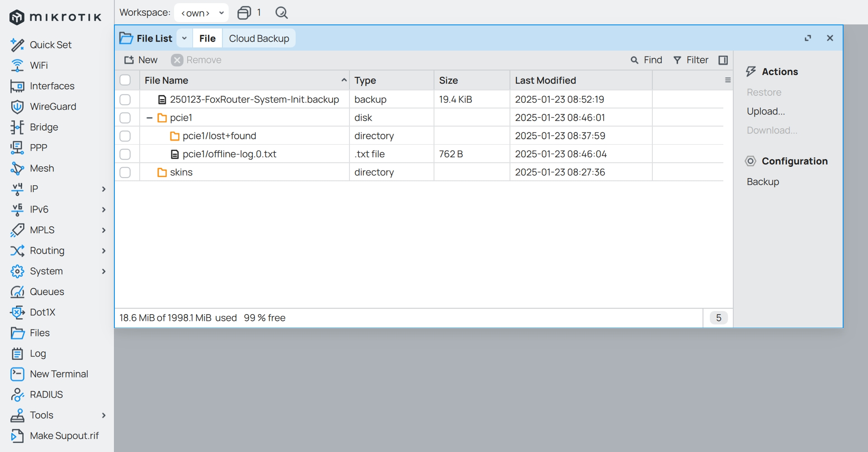Open the workspace windows counter icon

pyautogui.click(x=244, y=13)
